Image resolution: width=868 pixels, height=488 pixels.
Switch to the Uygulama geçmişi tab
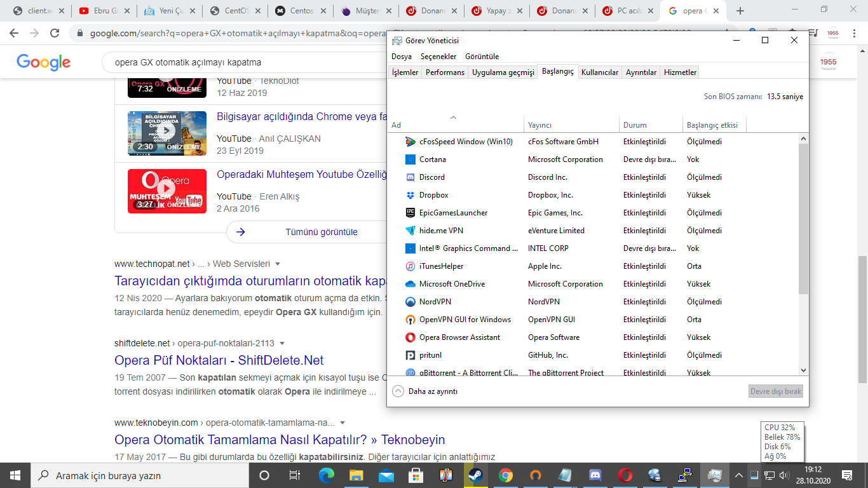point(503,72)
